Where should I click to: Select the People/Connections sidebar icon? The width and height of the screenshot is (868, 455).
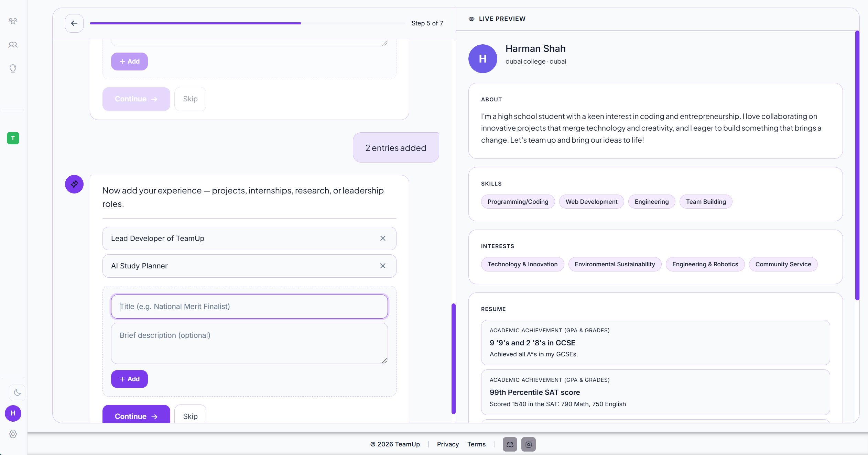13,45
